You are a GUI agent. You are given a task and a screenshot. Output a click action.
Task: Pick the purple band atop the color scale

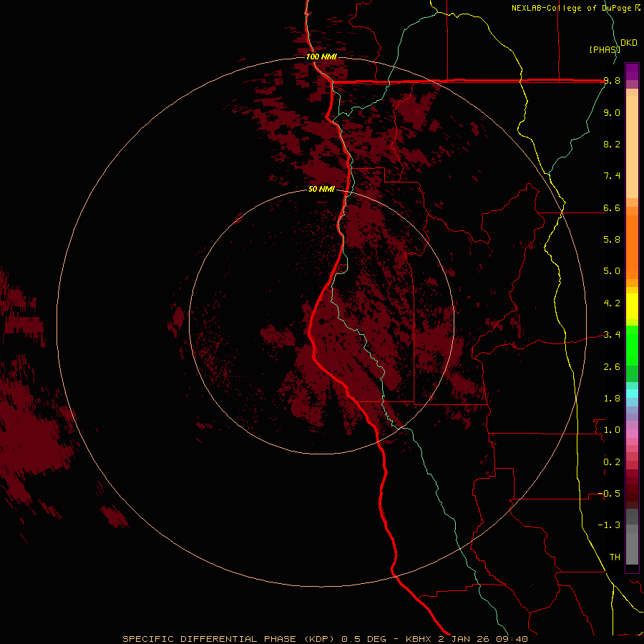tap(632, 72)
